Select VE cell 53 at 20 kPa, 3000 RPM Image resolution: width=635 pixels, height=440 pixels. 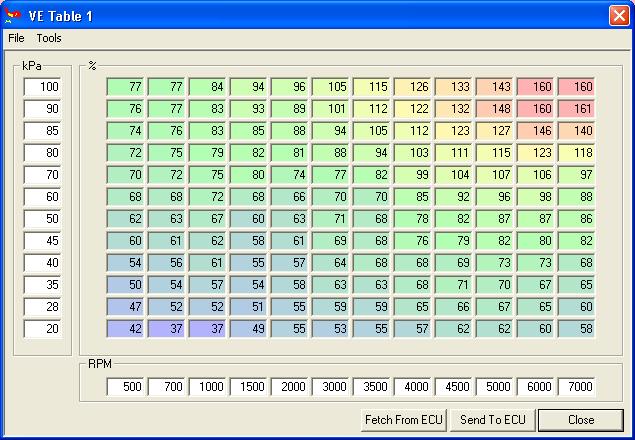[x=330, y=329]
